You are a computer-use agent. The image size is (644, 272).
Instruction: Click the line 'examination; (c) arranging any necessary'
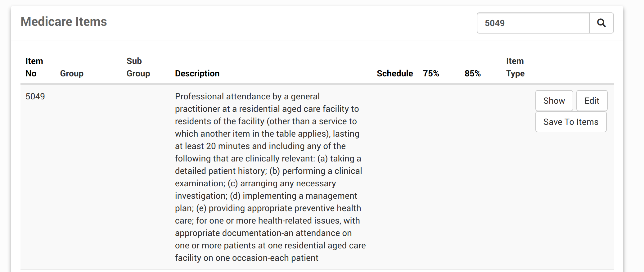[x=255, y=184]
